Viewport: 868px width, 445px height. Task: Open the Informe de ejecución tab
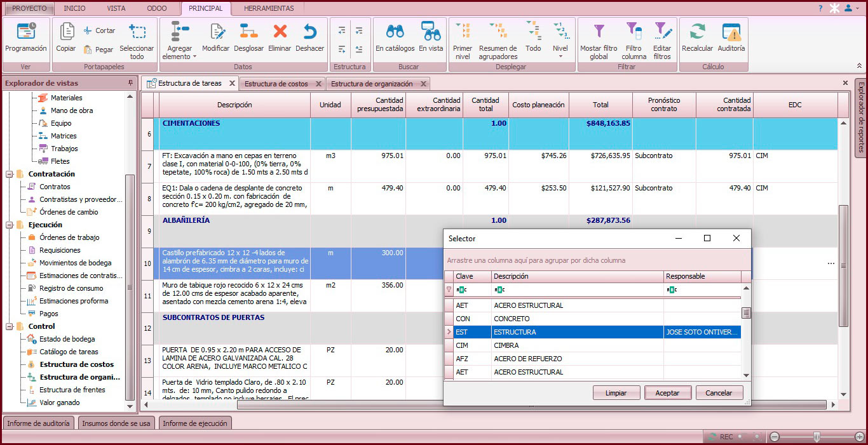(x=194, y=423)
